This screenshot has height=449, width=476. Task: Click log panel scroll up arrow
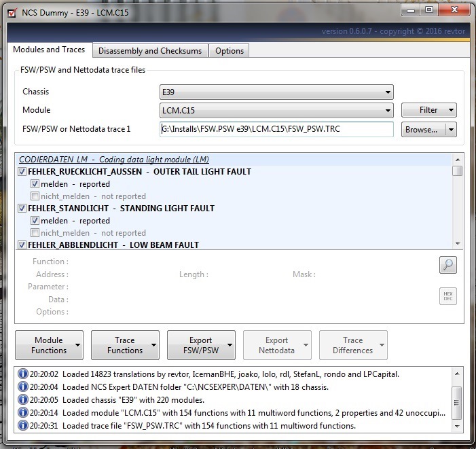click(x=457, y=374)
